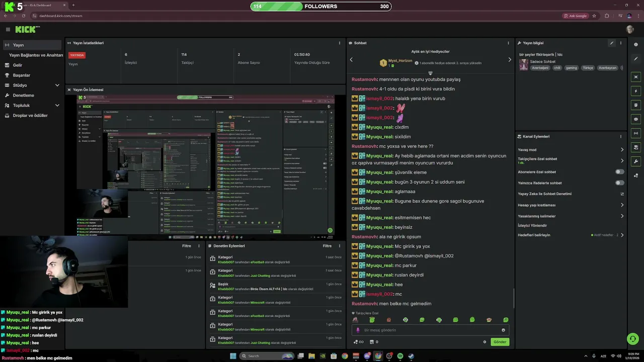
Task: Click the Windows taskbar Search box
Action: click(x=267, y=356)
